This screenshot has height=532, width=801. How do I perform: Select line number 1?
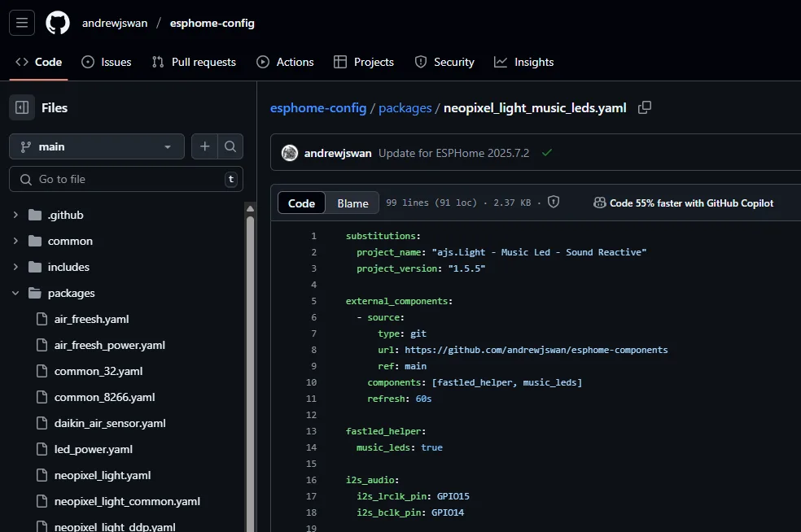coord(313,236)
